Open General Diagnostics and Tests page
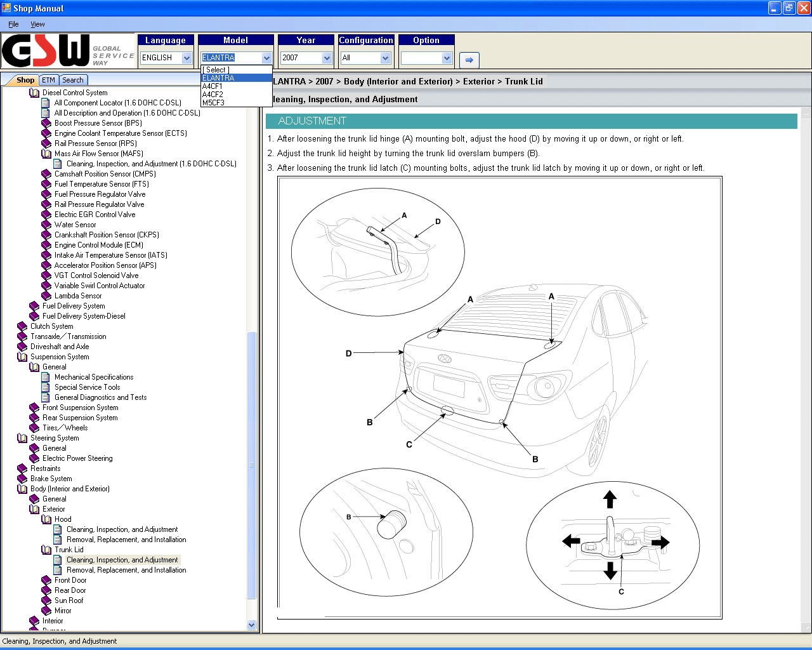The image size is (812, 650). pyautogui.click(x=100, y=397)
